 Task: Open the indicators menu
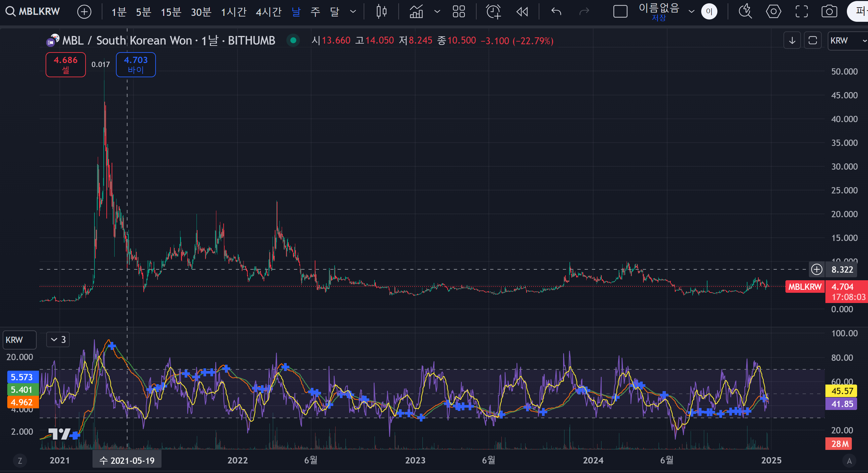(416, 12)
